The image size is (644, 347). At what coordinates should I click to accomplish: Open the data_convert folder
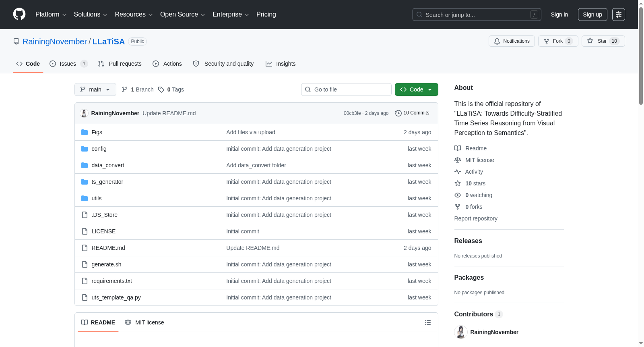[107, 165]
